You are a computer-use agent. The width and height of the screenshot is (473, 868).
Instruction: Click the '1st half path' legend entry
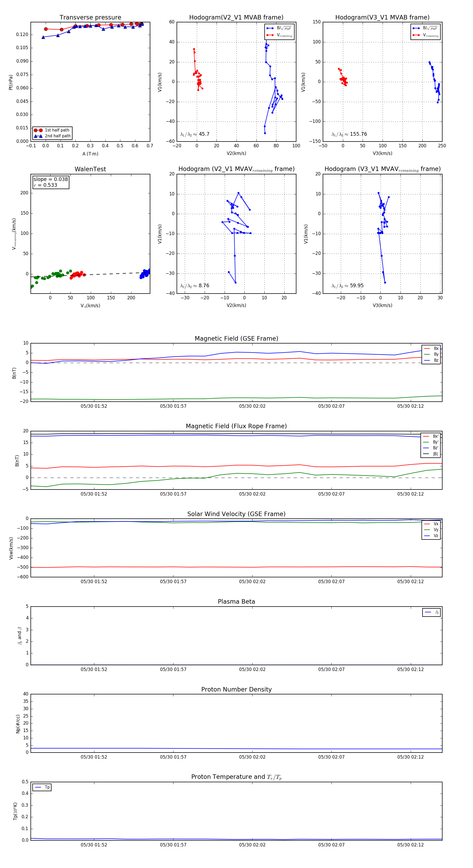click(x=52, y=130)
